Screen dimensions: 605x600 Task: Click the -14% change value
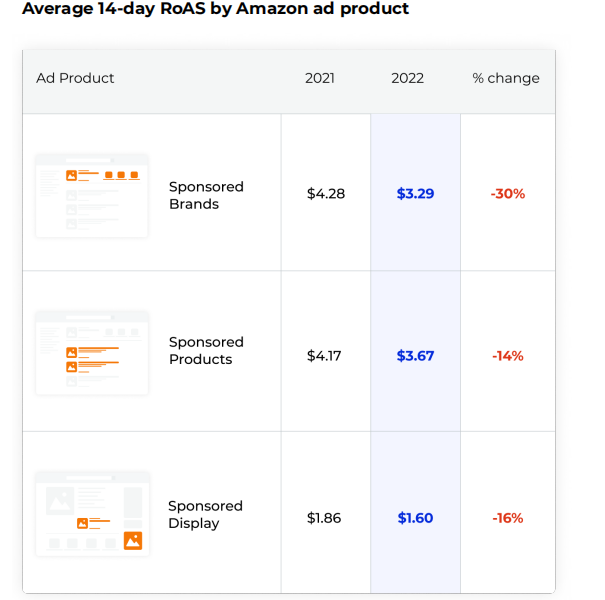[508, 356]
